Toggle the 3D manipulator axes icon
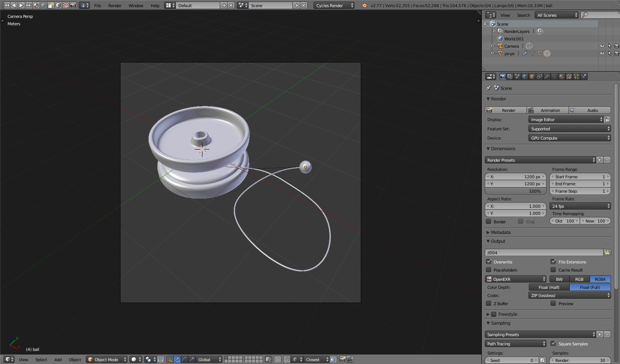The width and height of the screenshot is (620, 364). [170, 360]
